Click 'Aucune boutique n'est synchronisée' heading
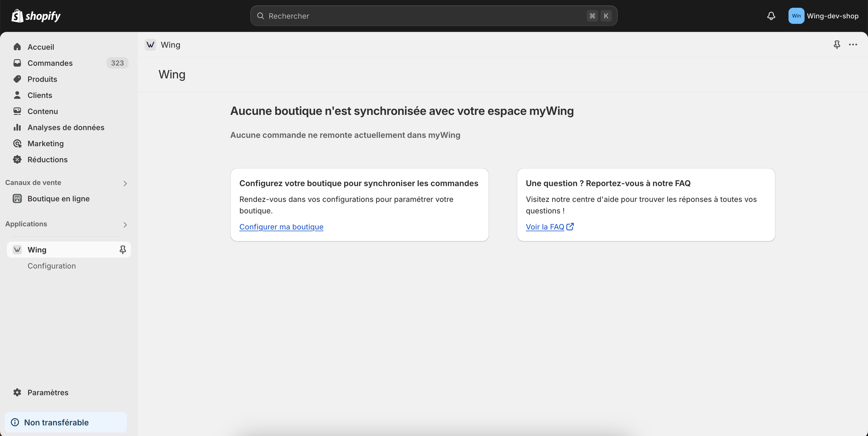This screenshot has height=436, width=868. click(x=402, y=111)
